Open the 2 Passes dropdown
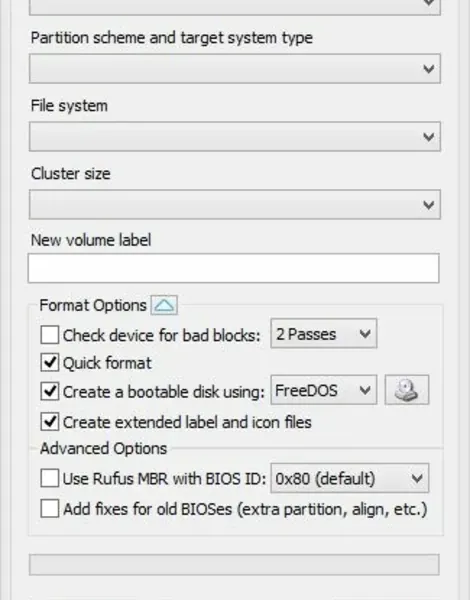470x600 pixels. (323, 334)
